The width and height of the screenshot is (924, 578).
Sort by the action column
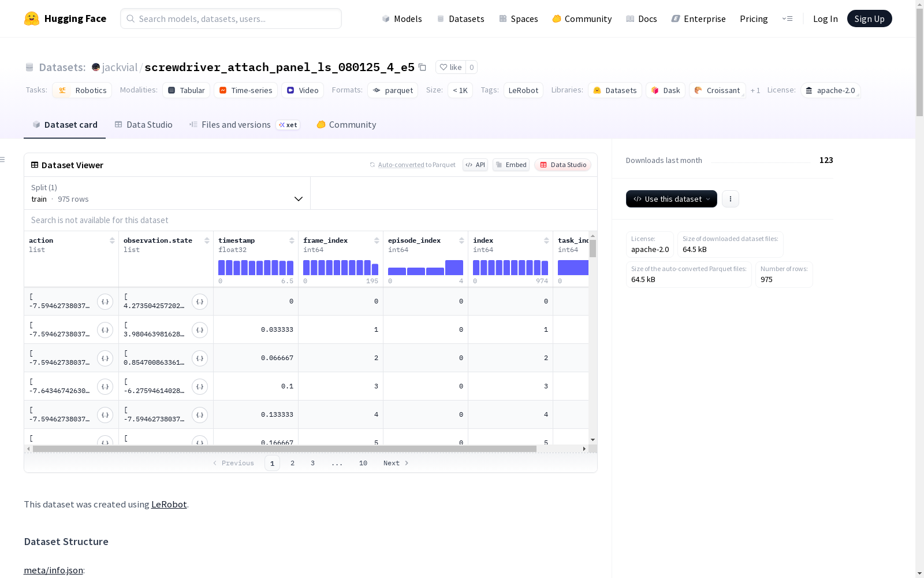pos(112,240)
